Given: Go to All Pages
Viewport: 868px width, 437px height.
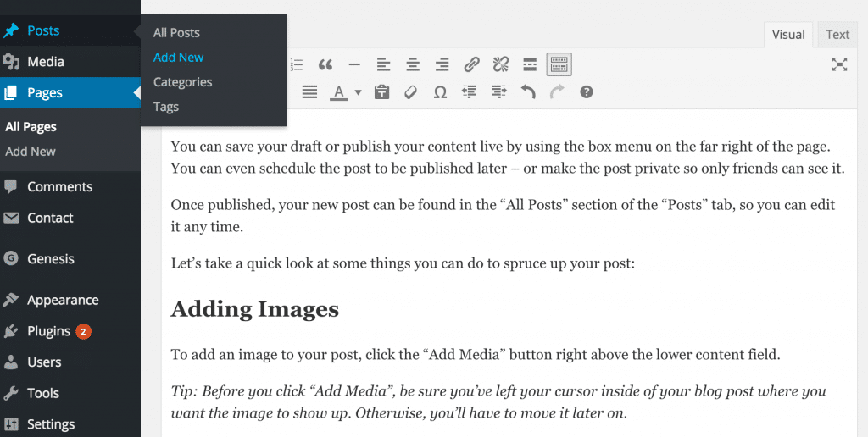Looking at the screenshot, I should (31, 127).
